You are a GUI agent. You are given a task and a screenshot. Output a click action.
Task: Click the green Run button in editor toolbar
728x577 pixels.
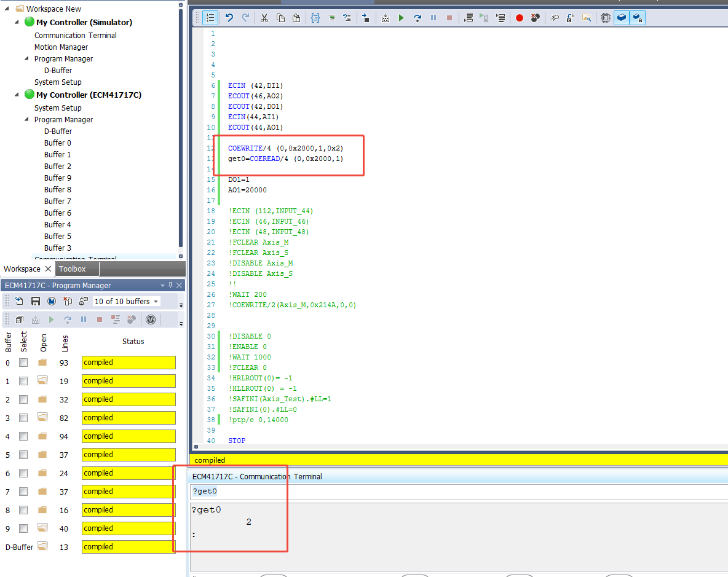click(402, 18)
